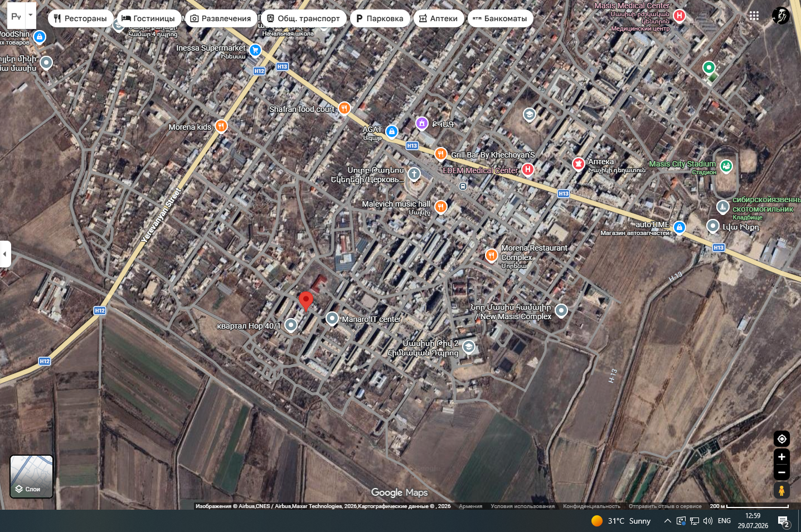Click the Morena Restaurant Complex pin
801x532 pixels.
click(x=491, y=255)
